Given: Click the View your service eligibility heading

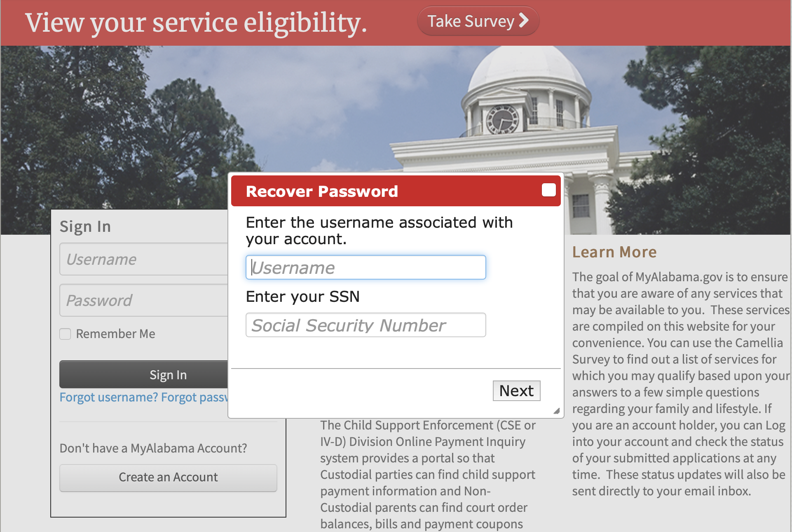Looking at the screenshot, I should click(196, 23).
